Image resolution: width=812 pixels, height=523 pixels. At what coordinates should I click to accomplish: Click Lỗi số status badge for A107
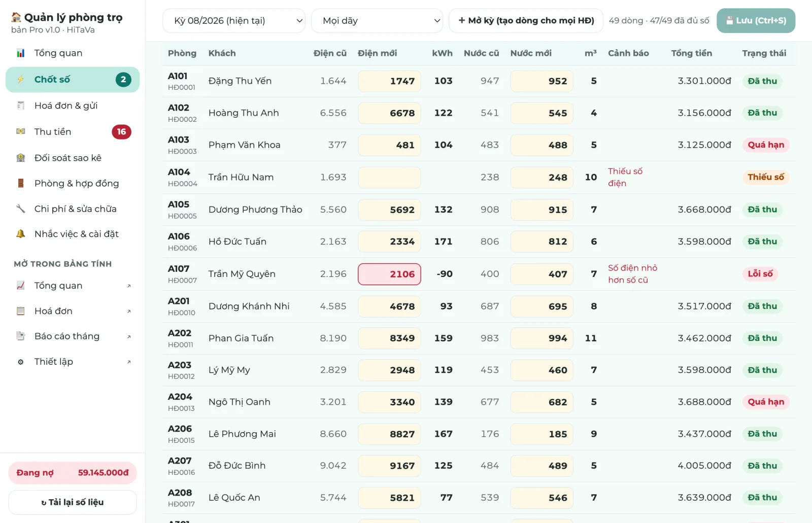tap(760, 274)
